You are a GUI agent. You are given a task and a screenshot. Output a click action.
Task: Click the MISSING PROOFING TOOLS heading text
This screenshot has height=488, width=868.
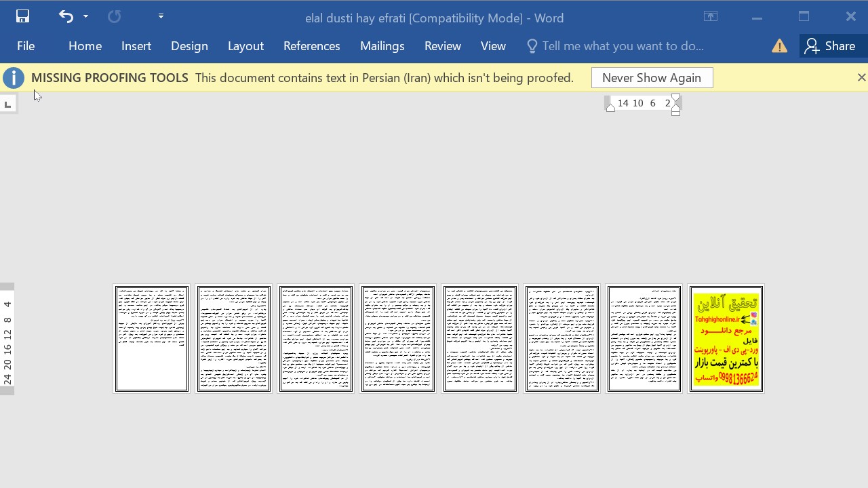[x=110, y=78]
